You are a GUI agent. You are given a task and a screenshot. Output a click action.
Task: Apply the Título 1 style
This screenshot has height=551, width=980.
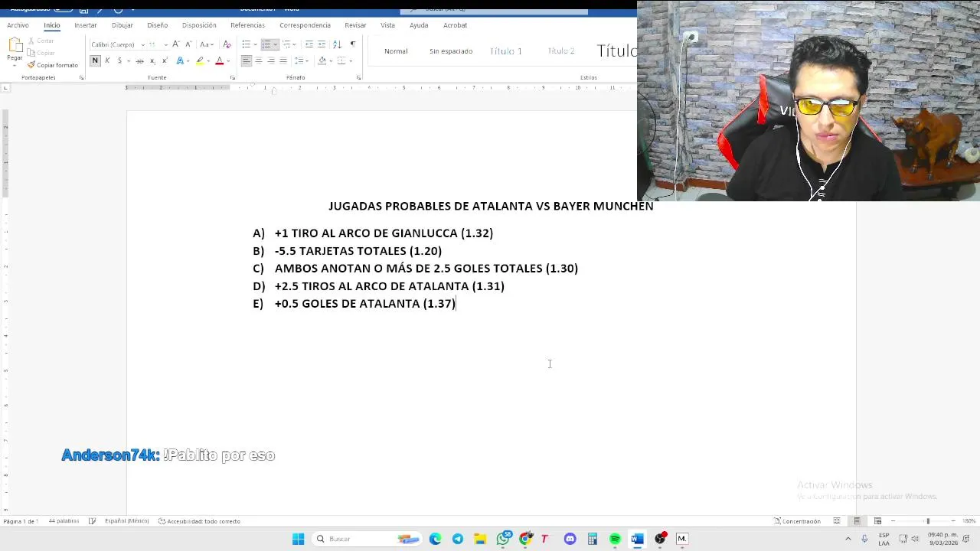[506, 51]
